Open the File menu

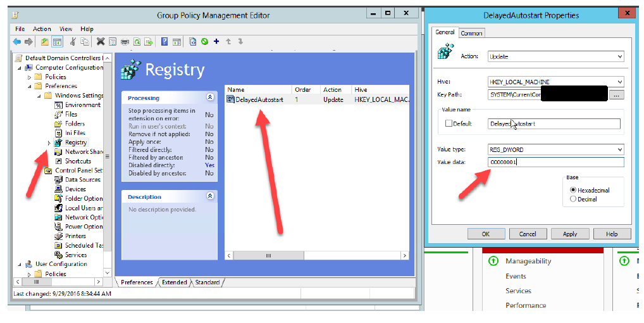pyautogui.click(x=20, y=28)
